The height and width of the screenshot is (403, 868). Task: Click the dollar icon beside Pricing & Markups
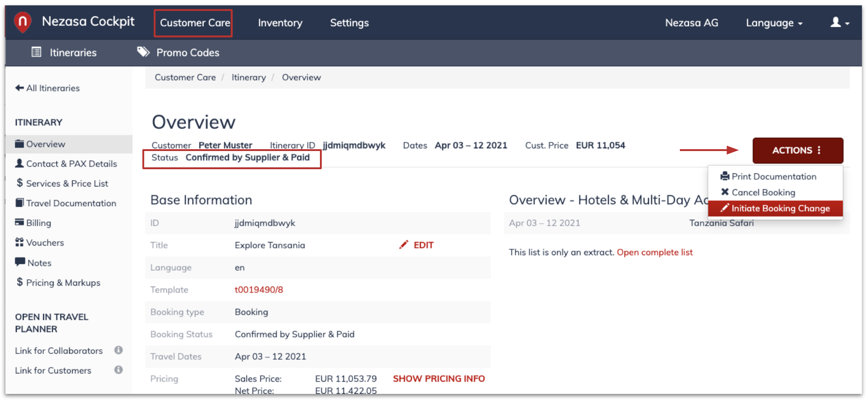20,282
